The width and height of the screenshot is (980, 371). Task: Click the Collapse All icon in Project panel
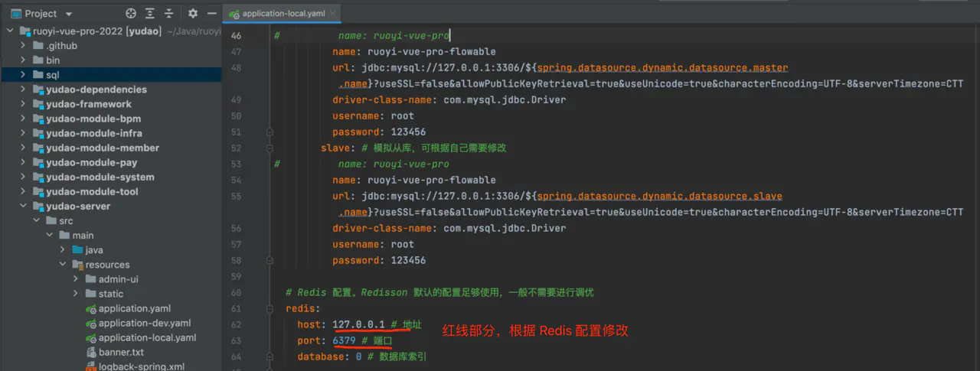(x=169, y=14)
